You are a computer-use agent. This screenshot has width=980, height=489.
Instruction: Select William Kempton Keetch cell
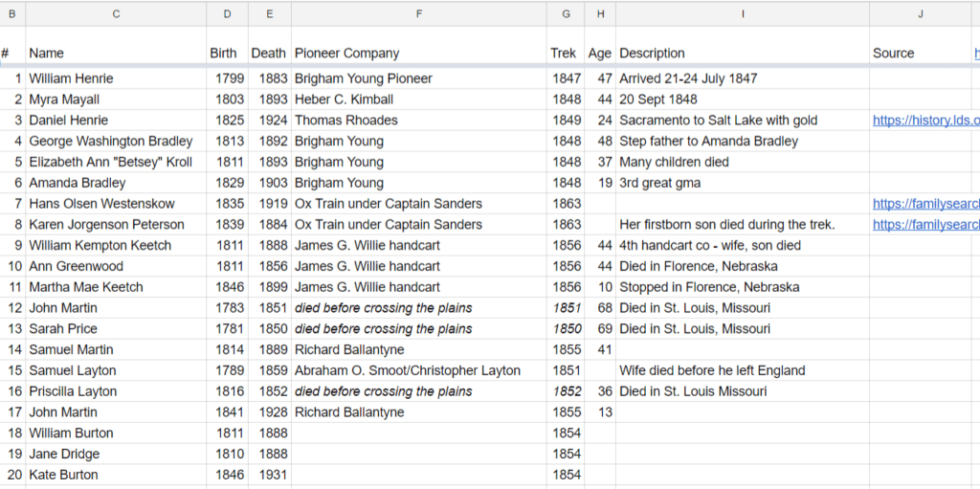[x=116, y=245]
